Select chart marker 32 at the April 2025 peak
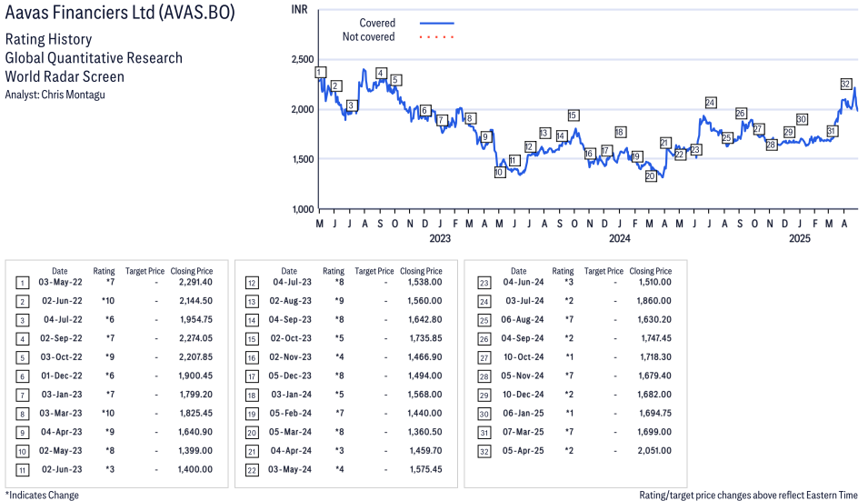Screen dimensions: 868x501 pyautogui.click(x=845, y=85)
